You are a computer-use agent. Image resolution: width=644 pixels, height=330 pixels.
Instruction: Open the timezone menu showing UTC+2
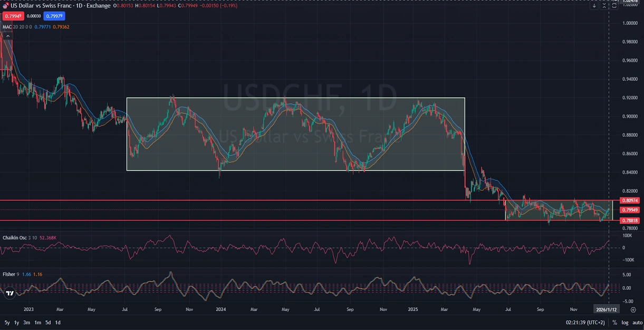coord(586,323)
